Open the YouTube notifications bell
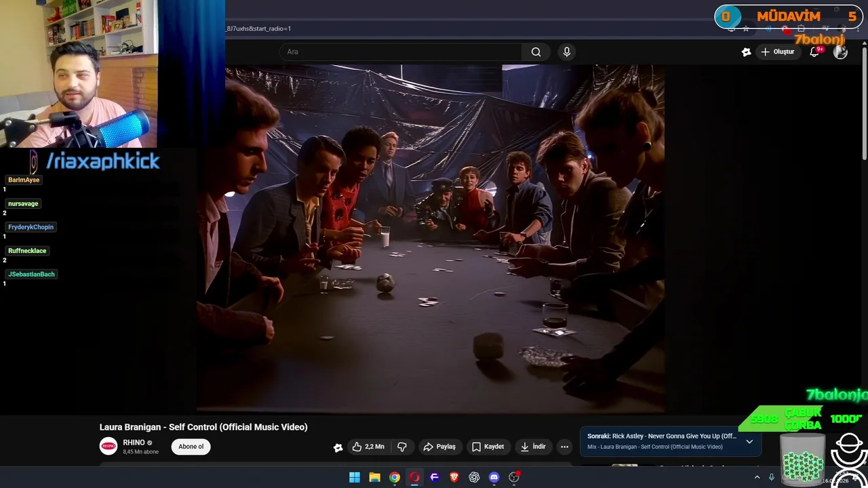 coord(815,52)
